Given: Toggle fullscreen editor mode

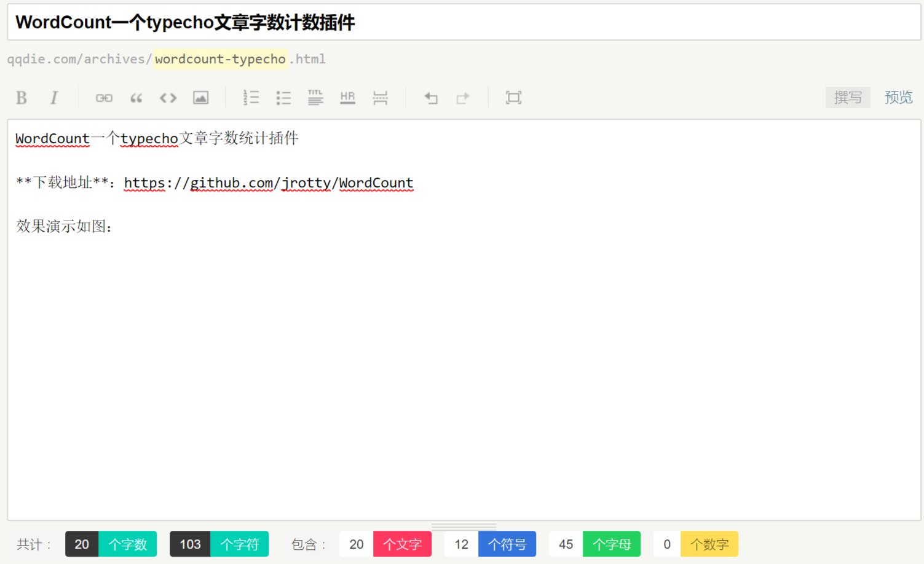Looking at the screenshot, I should pyautogui.click(x=513, y=98).
